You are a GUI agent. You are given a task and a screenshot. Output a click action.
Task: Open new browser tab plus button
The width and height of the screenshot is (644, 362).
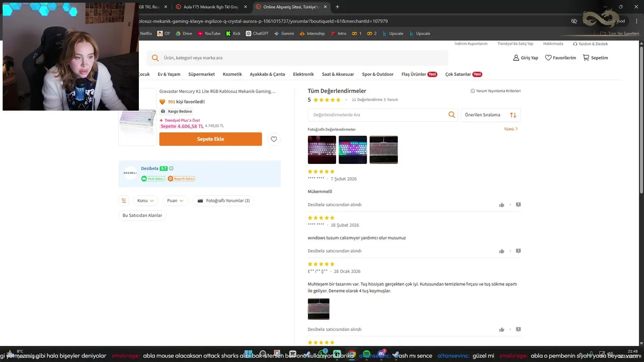(x=337, y=7)
